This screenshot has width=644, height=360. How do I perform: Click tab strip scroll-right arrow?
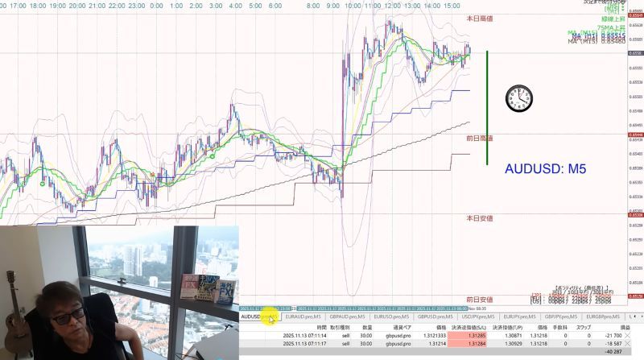coord(641,317)
